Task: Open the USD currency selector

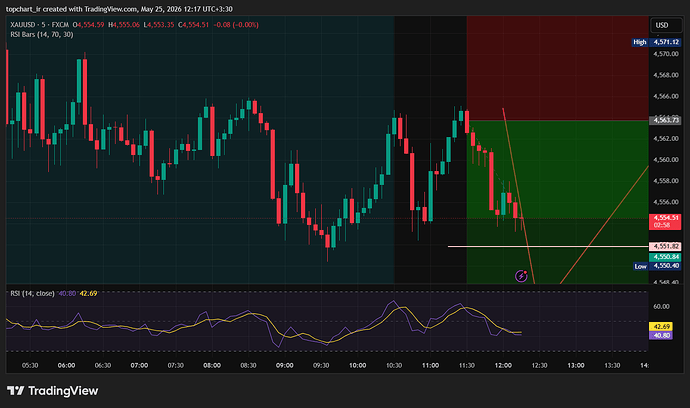Action: pyautogui.click(x=666, y=25)
